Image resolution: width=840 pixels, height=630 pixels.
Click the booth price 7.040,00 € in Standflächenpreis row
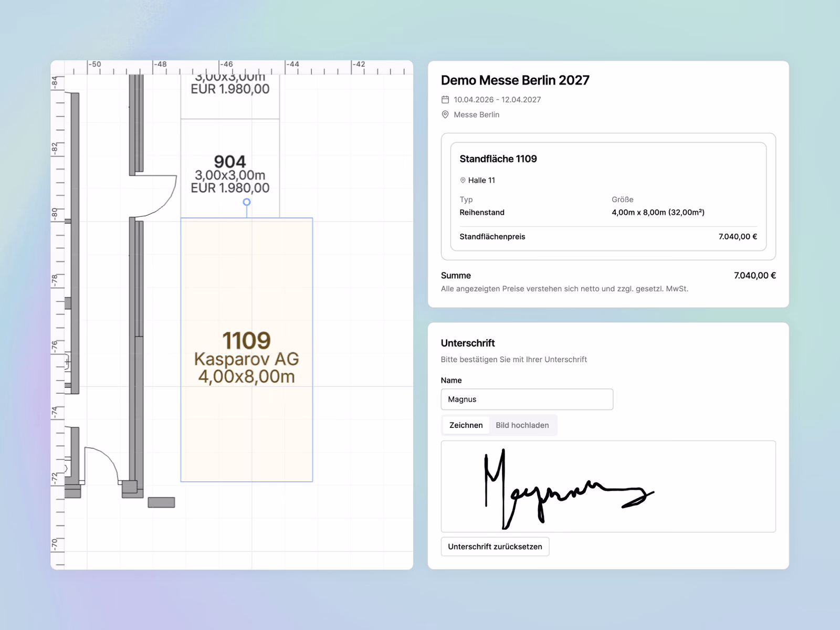point(738,237)
